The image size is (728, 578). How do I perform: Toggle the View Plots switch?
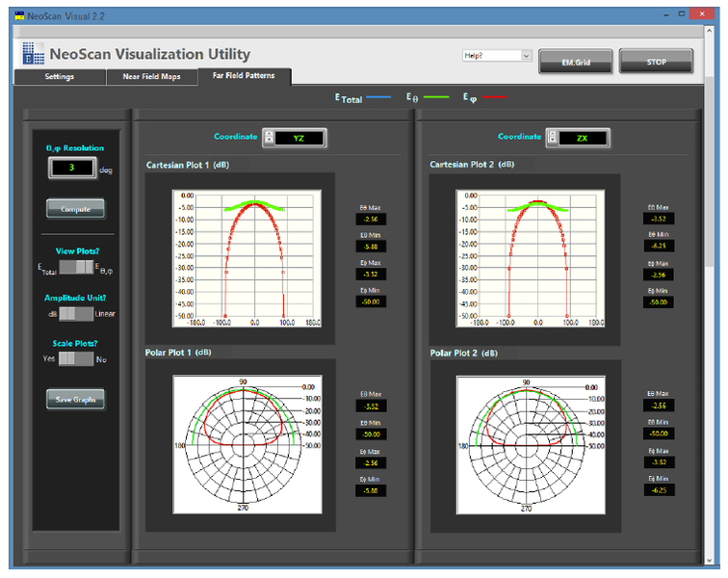tap(77, 267)
